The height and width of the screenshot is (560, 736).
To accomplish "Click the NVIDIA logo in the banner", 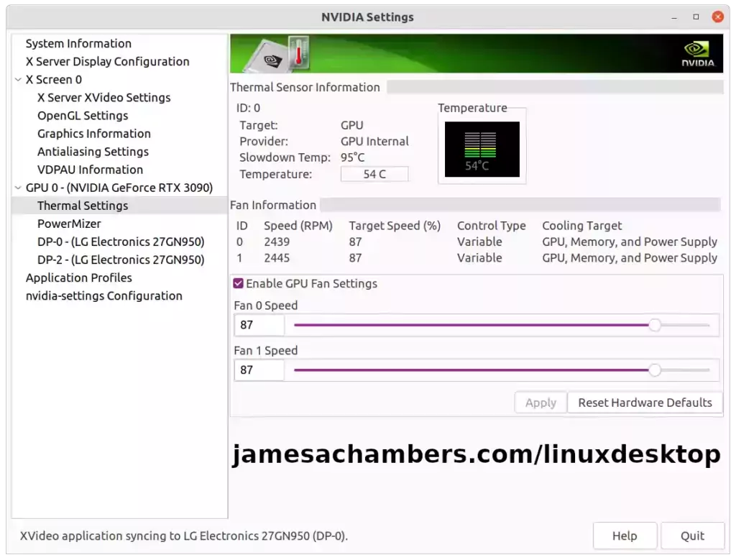I will click(697, 54).
